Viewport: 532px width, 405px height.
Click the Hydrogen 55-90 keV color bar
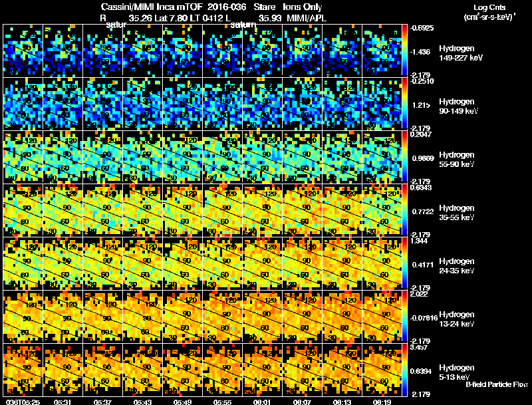[x=404, y=157]
